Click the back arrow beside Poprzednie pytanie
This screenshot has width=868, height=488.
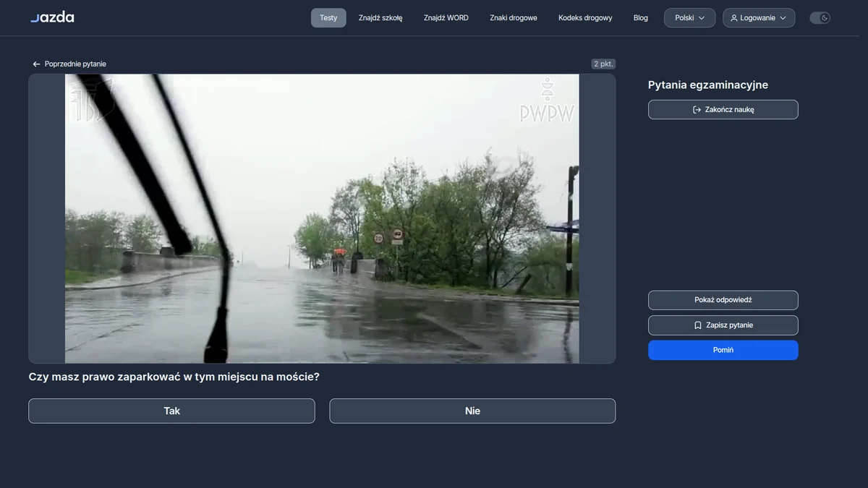click(36, 64)
